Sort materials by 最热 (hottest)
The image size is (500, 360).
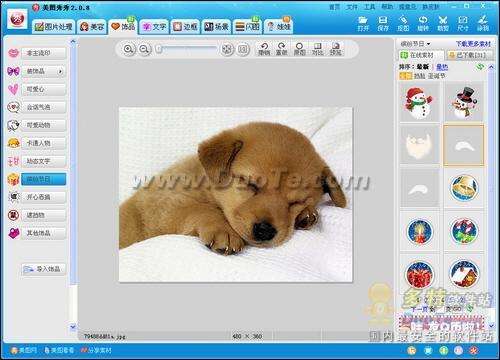[x=442, y=67]
